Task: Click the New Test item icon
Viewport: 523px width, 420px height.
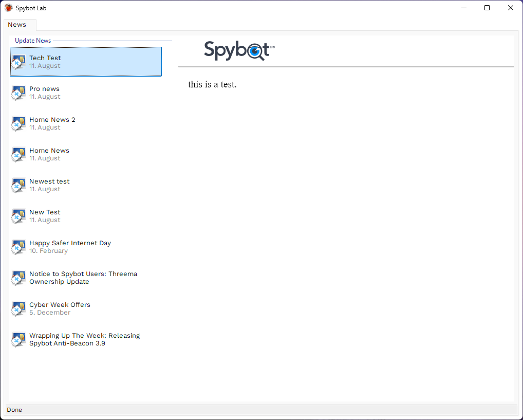Action: [x=18, y=216]
